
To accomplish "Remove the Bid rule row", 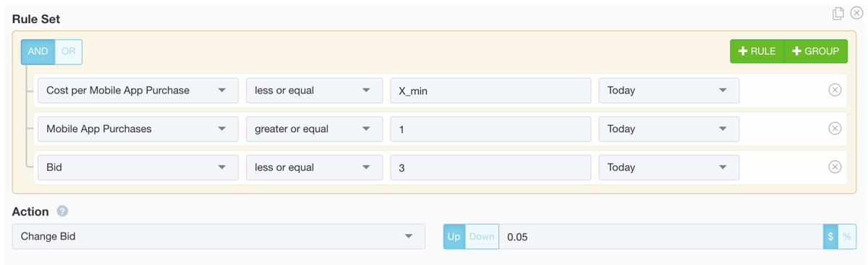I will click(835, 167).
